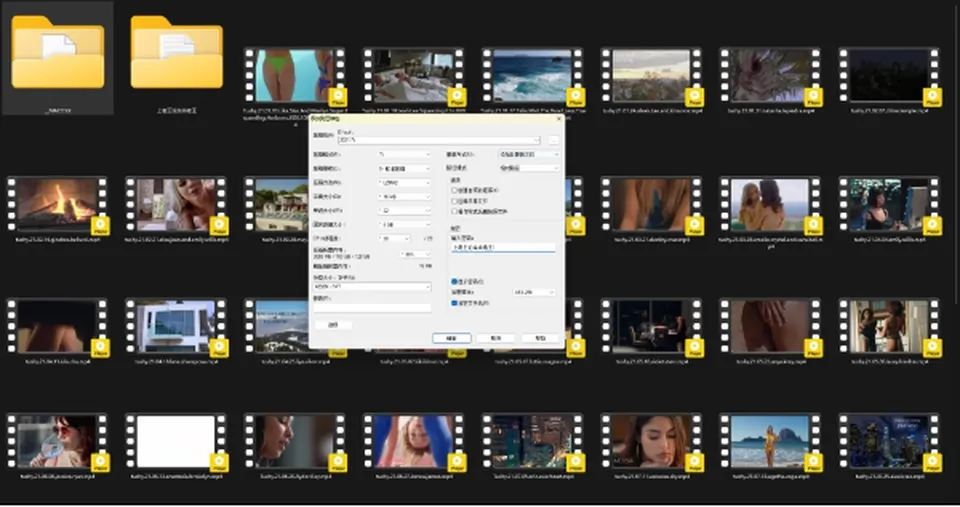Open the memory usage percentage dropdown
The image size is (960, 507).
(x=416, y=254)
